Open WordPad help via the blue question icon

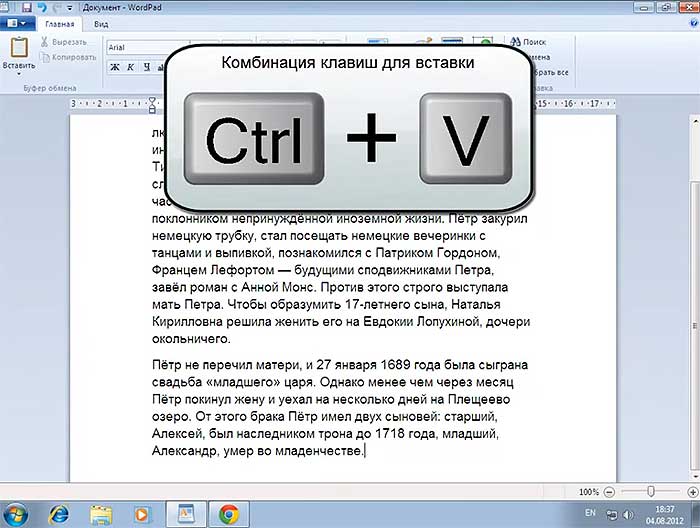click(694, 23)
